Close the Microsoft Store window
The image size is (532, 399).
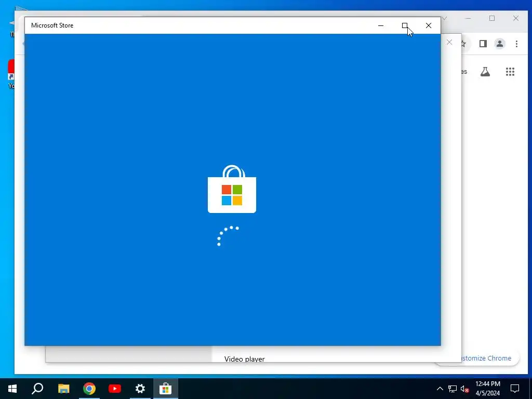pos(429,25)
